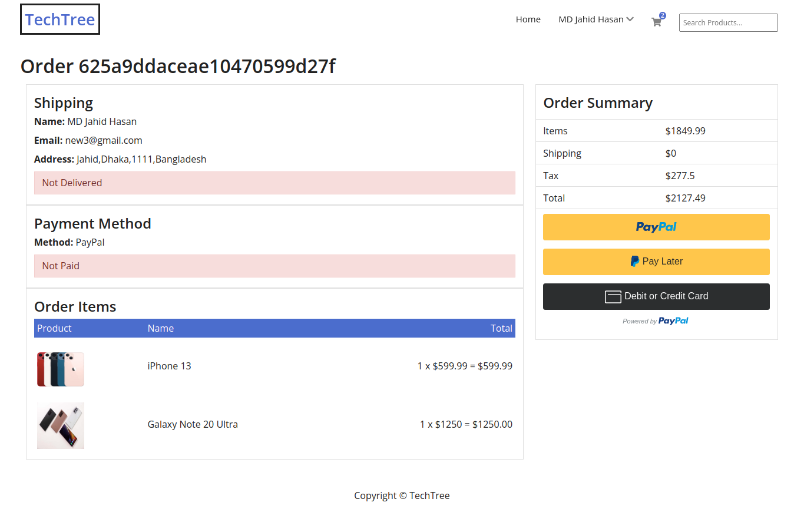This screenshot has width=804, height=532.
Task: Pay with the PayPal button
Action: [656, 227]
